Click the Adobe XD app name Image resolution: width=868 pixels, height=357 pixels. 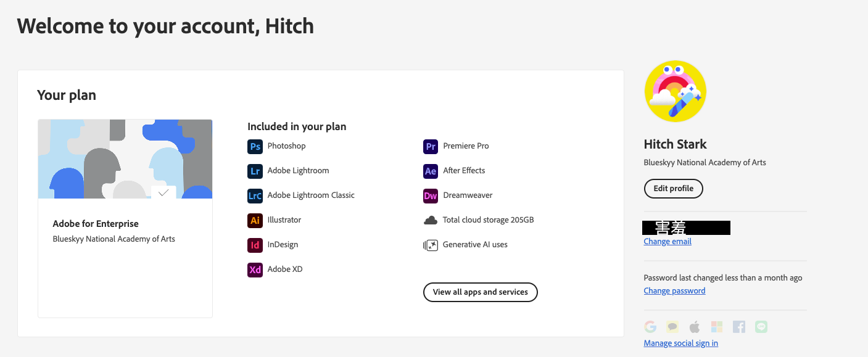(285, 269)
